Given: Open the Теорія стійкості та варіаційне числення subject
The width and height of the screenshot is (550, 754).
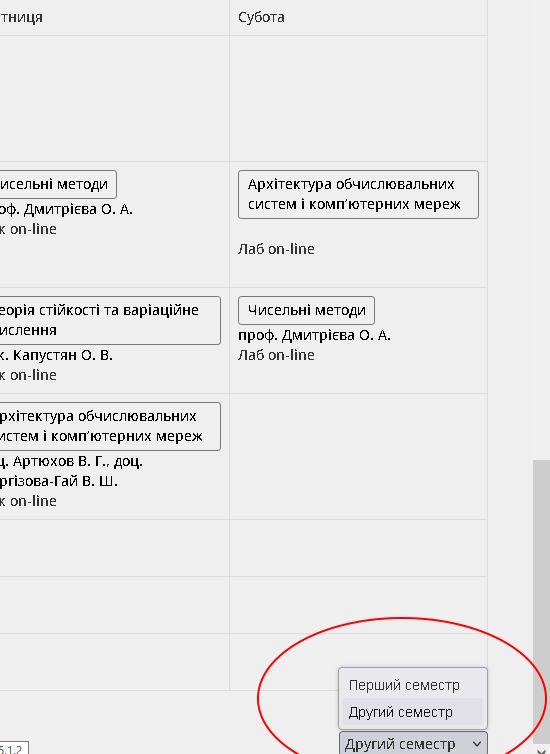Looking at the screenshot, I should point(110,320).
